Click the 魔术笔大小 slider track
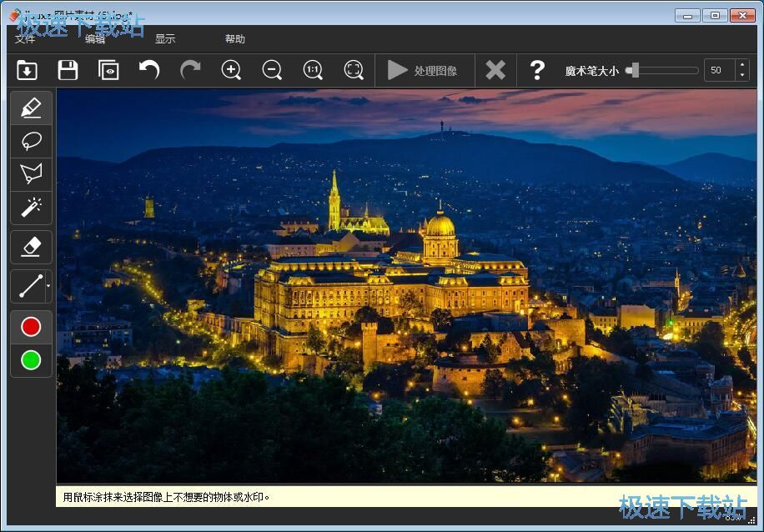The height and width of the screenshot is (532, 764). [x=667, y=71]
